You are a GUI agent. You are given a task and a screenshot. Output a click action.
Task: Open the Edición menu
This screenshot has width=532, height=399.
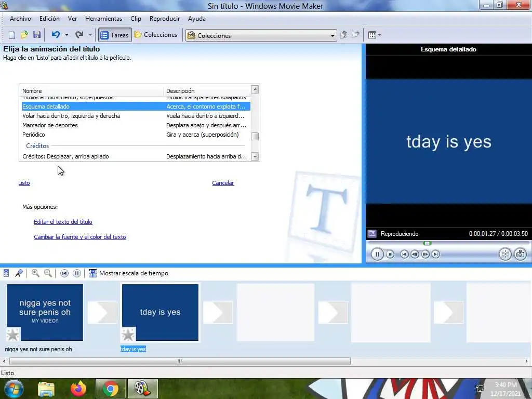[x=49, y=19]
